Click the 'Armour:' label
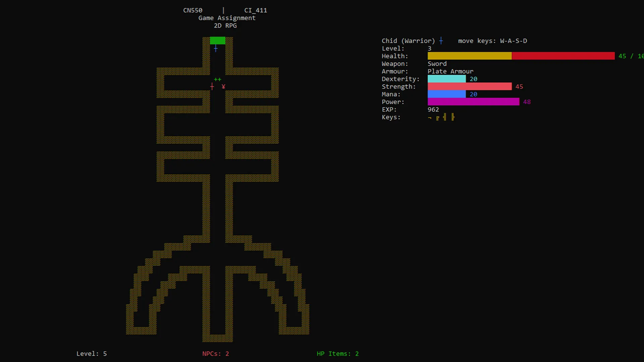 (395, 71)
